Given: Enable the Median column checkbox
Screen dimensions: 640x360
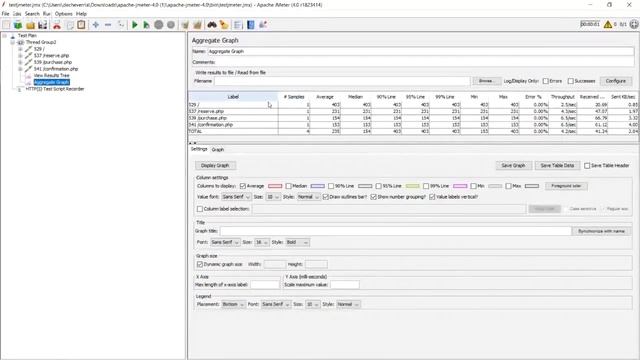Looking at the screenshot, I should click(x=289, y=186).
